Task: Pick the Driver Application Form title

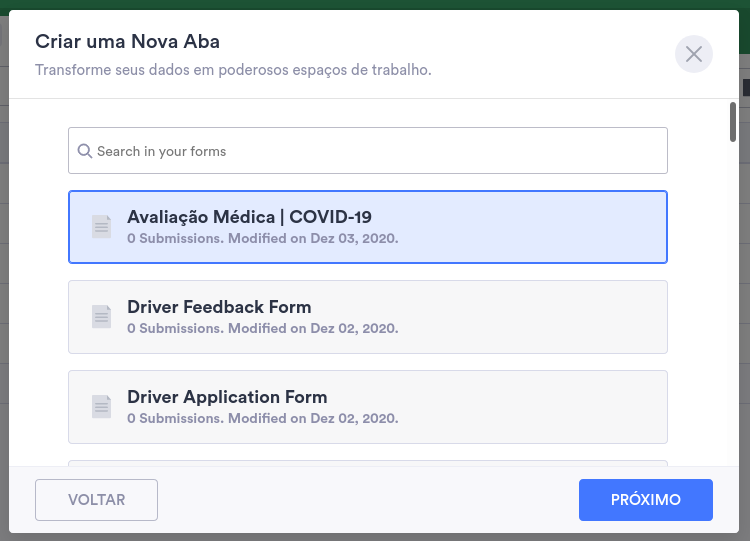Action: (227, 397)
